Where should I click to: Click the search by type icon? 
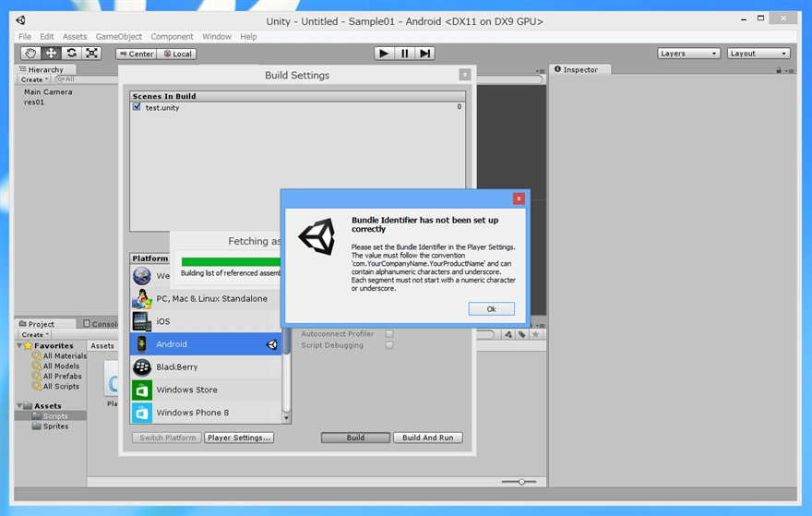tap(508, 335)
